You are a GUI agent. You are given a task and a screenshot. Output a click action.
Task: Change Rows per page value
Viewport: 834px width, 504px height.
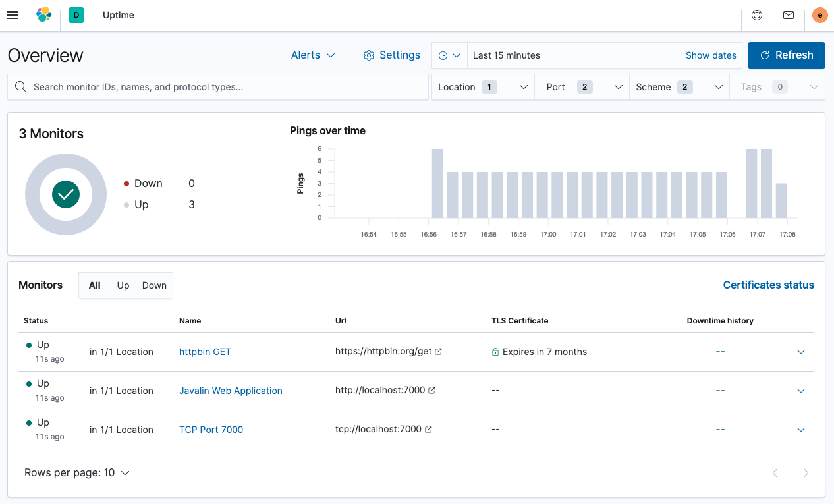pyautogui.click(x=77, y=472)
